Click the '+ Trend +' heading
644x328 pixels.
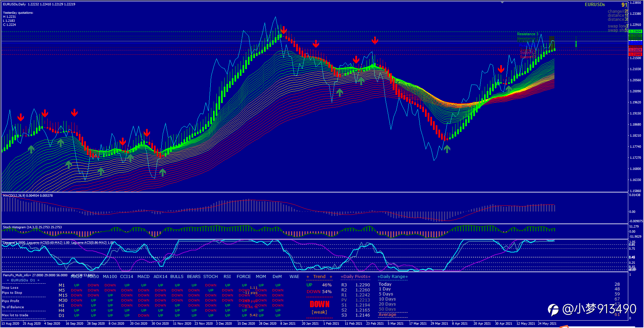319,277
